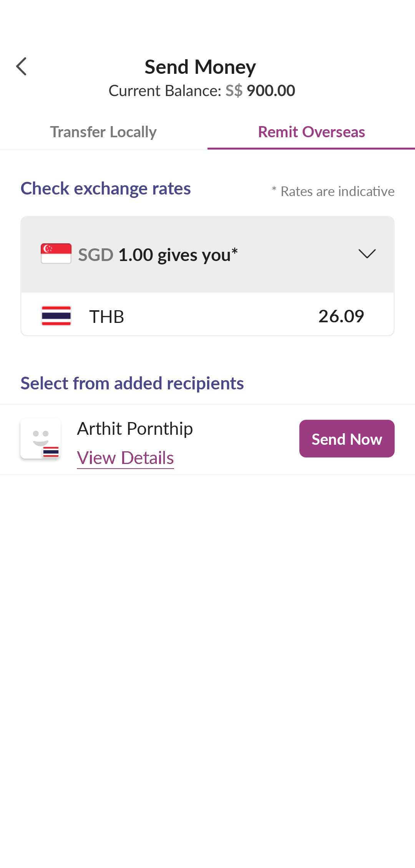The width and height of the screenshot is (415, 868).
Task: Switch to Transfer Locally tab
Action: (103, 132)
